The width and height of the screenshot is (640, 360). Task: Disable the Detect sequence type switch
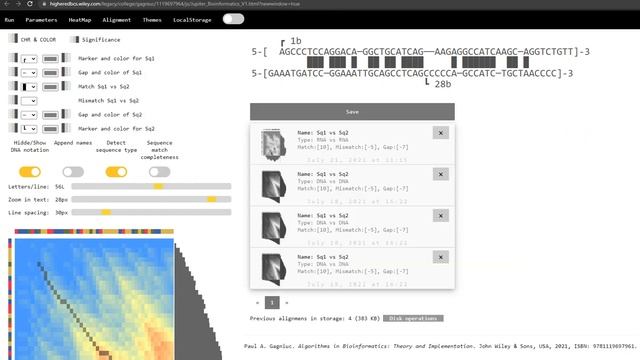tap(116, 172)
